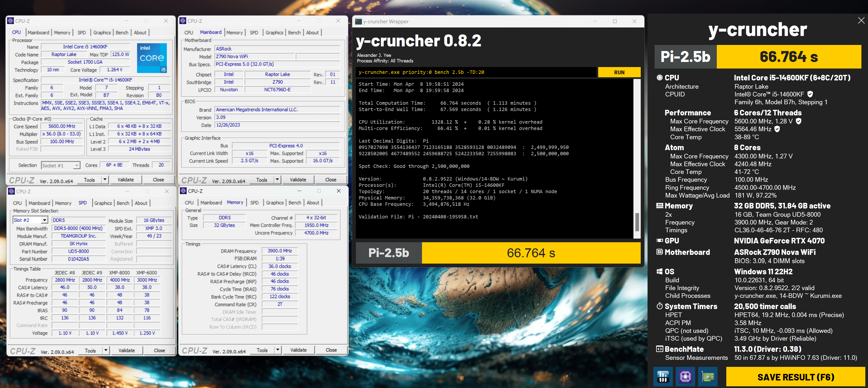Click the title bar icon of the CPU-Z Mainboard window
The image size is (868, 388).
[x=183, y=21]
